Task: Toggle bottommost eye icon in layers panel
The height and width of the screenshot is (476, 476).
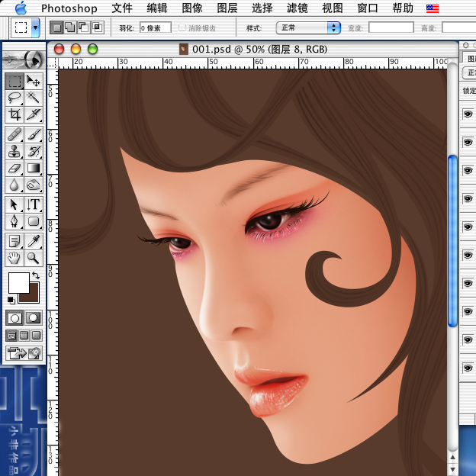Action: coord(468,368)
